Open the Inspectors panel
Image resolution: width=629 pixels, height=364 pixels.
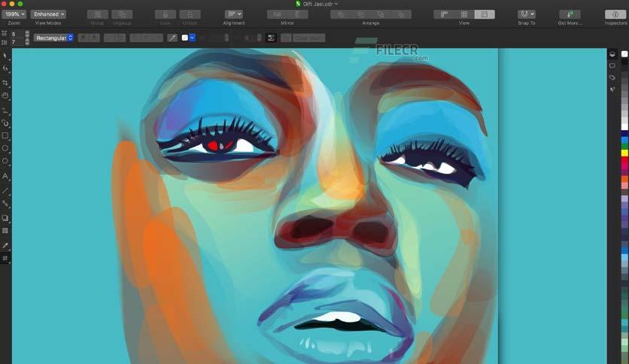coord(615,14)
